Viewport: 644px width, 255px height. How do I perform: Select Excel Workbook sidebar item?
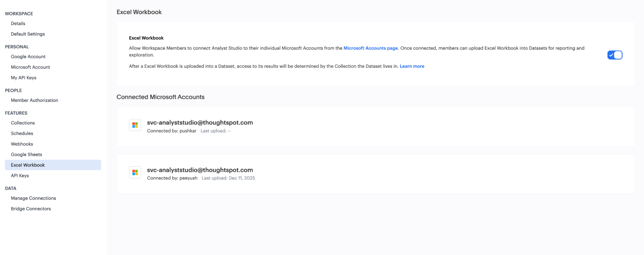(28, 165)
